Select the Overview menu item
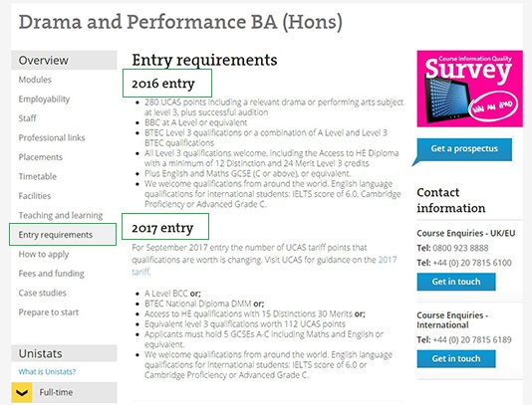 pyautogui.click(x=64, y=61)
